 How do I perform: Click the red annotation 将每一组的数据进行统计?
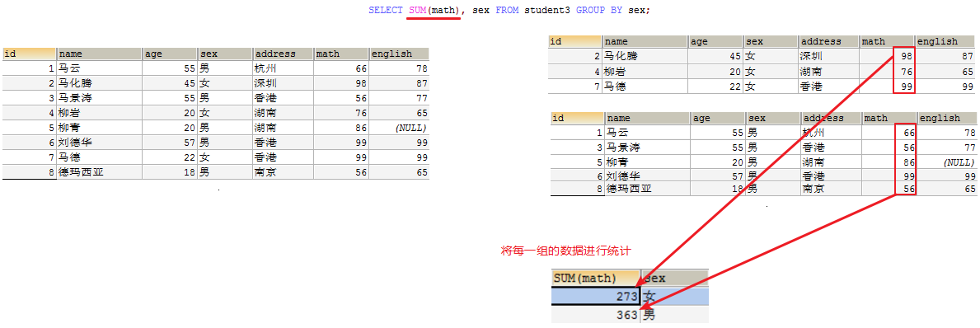pyautogui.click(x=566, y=251)
